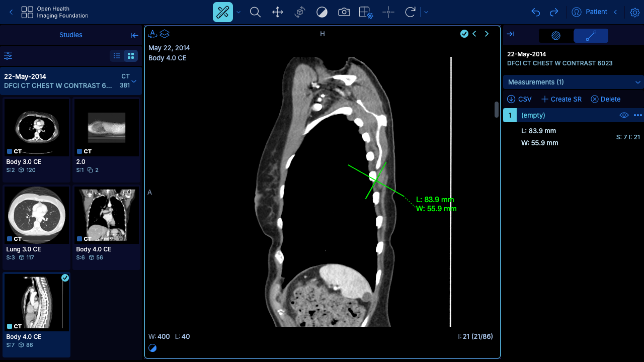The width and height of the screenshot is (644, 362).
Task: Click the Create SR button
Action: click(x=561, y=99)
